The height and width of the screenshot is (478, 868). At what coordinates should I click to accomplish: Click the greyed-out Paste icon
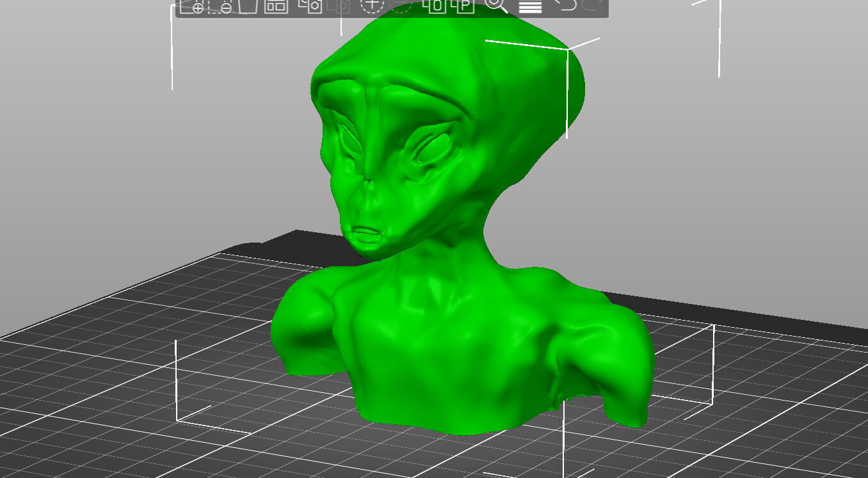point(339,6)
